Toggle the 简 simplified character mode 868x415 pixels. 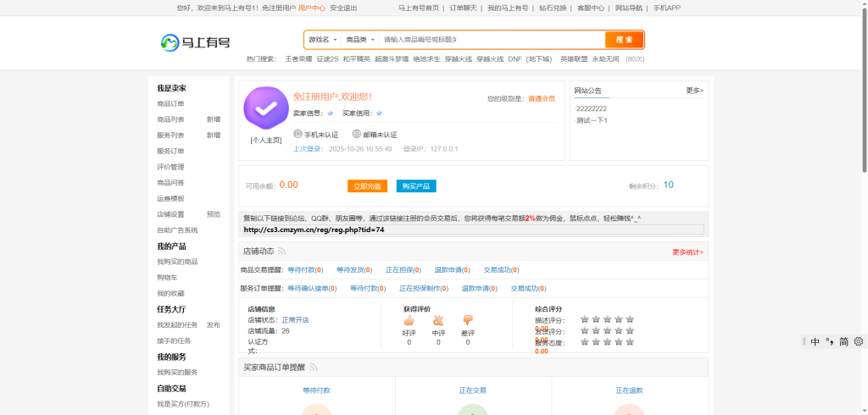tap(844, 341)
